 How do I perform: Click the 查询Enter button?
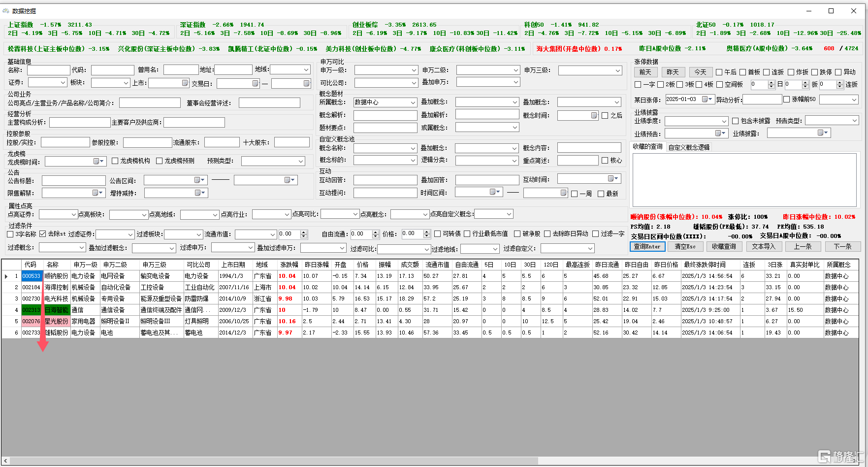[647, 246]
